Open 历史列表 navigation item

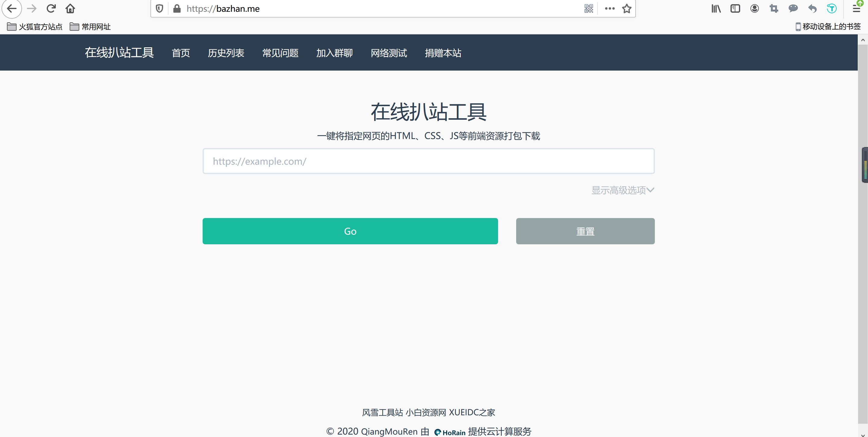click(226, 53)
